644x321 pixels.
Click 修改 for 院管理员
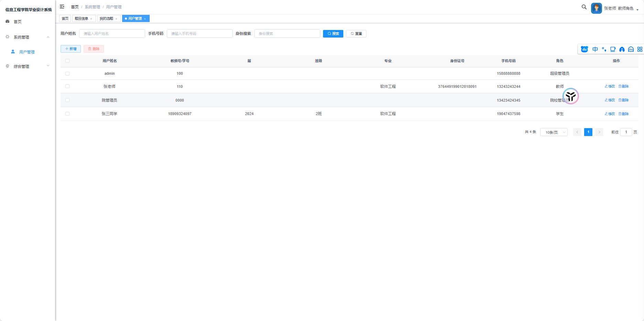coord(610,100)
